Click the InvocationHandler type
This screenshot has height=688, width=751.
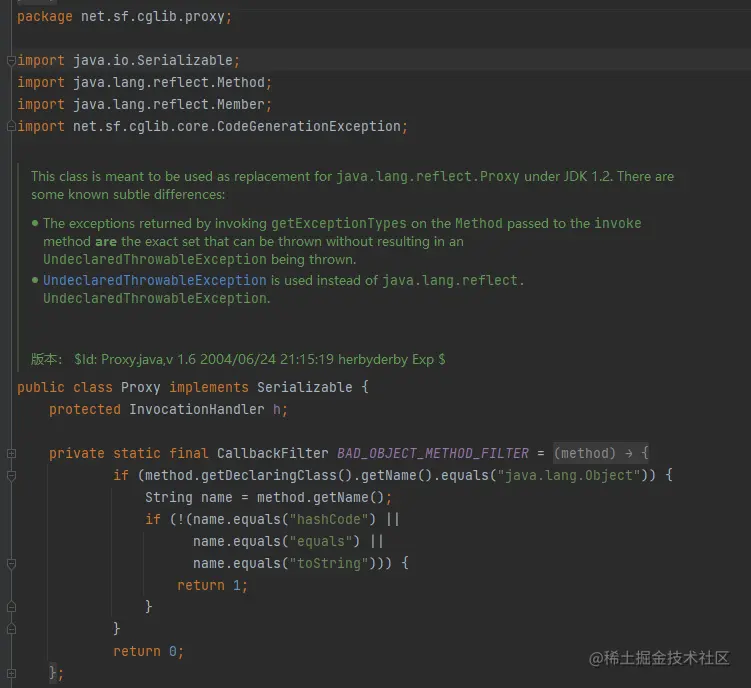pos(197,409)
